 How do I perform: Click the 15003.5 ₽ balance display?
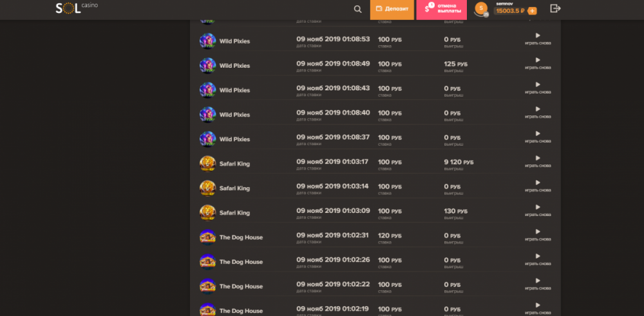[510, 11]
